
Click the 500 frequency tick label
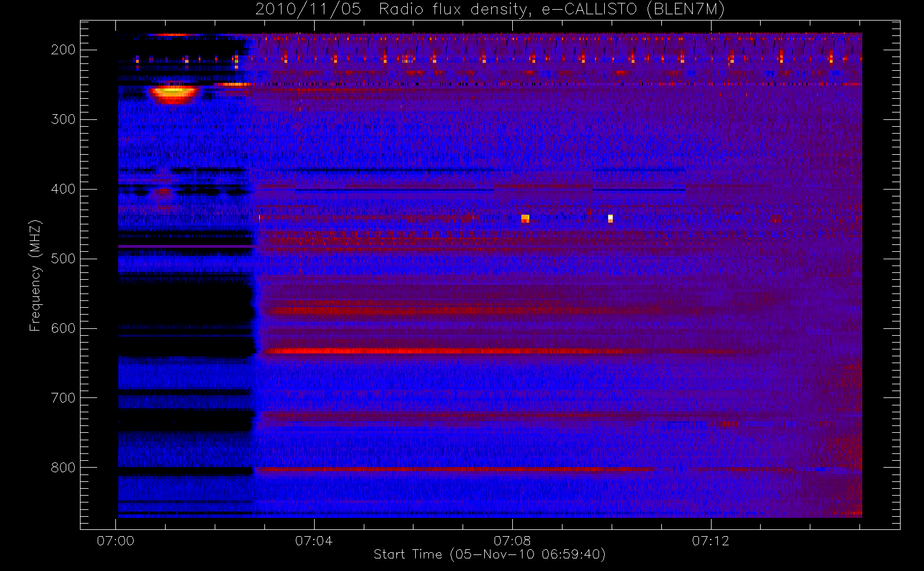click(63, 259)
